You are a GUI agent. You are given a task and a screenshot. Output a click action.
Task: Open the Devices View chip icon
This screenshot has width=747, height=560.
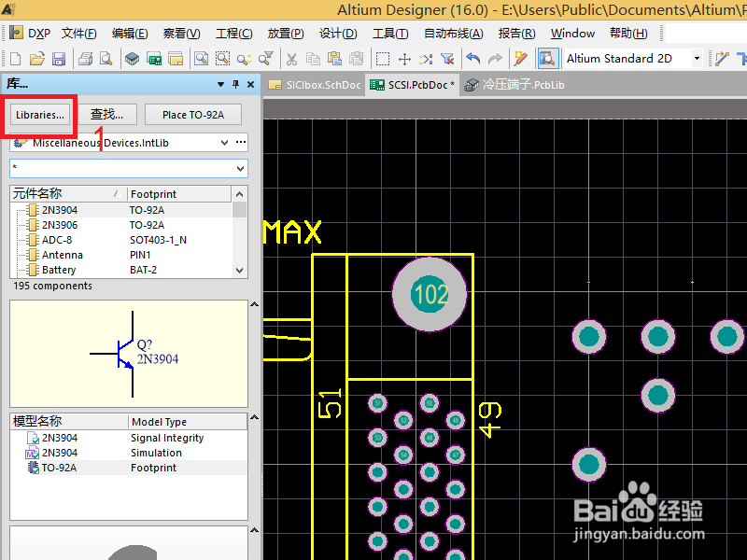tap(132, 59)
